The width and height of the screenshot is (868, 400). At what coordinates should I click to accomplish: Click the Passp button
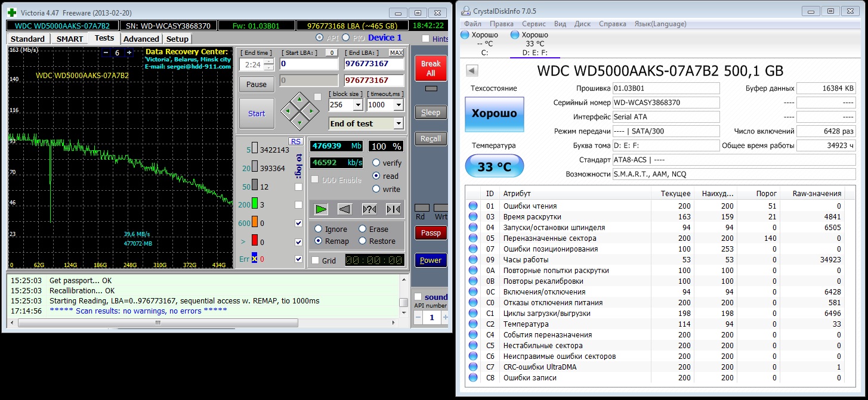(x=430, y=232)
